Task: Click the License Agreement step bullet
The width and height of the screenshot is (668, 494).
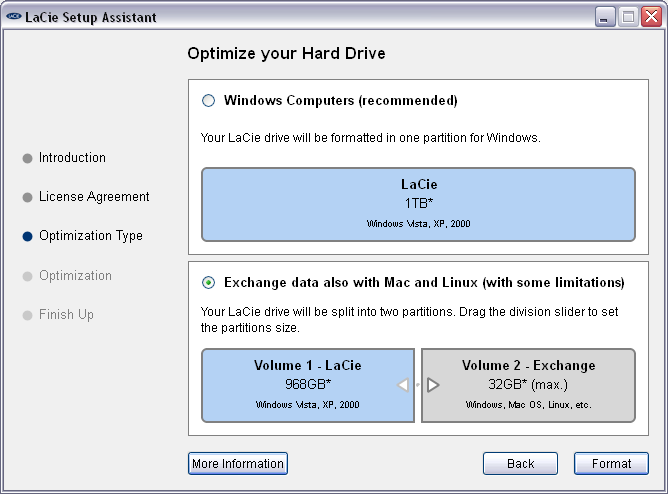Action: pyautogui.click(x=27, y=197)
